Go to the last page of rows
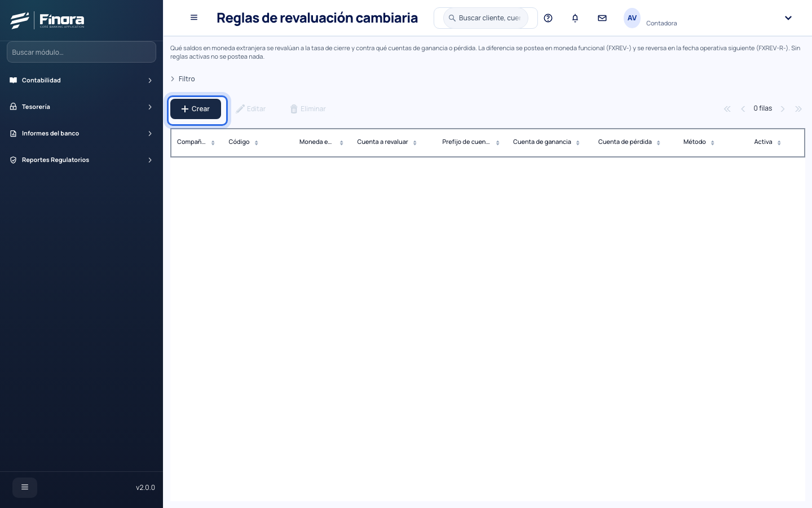812x508 pixels. (x=798, y=109)
